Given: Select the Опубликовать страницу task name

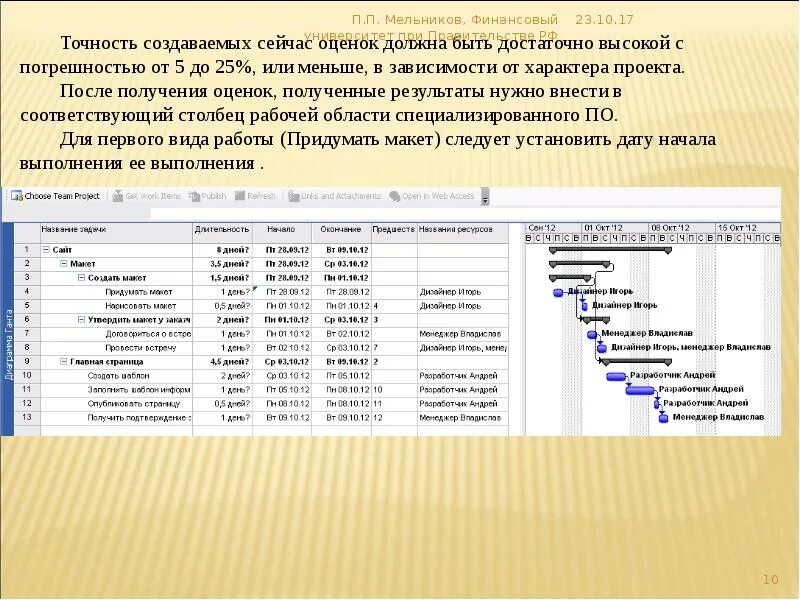Looking at the screenshot, I should pyautogui.click(x=134, y=404).
